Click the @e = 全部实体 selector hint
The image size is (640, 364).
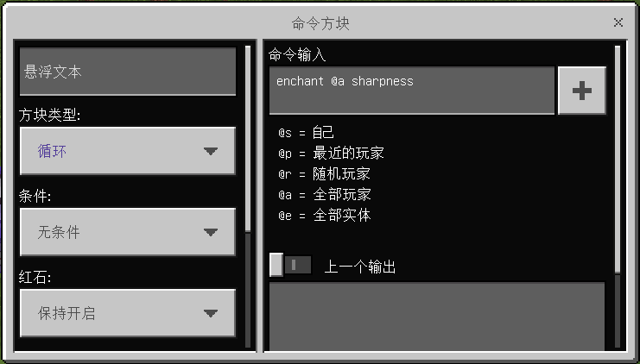pyautogui.click(x=324, y=216)
